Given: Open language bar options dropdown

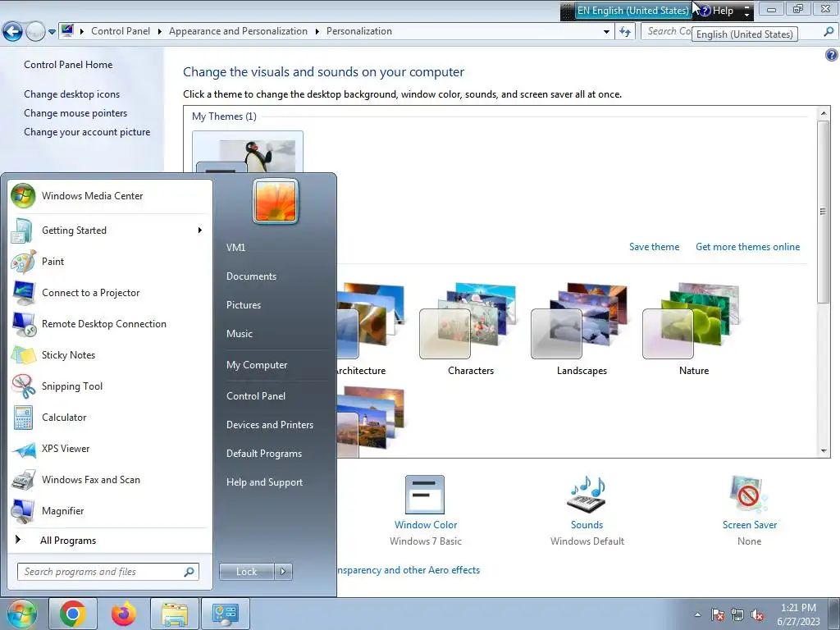Looking at the screenshot, I should (x=746, y=15).
